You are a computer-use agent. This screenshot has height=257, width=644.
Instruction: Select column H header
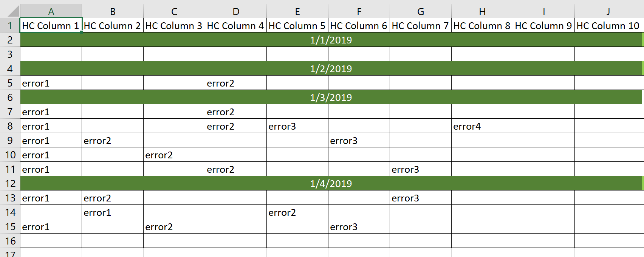(x=482, y=11)
